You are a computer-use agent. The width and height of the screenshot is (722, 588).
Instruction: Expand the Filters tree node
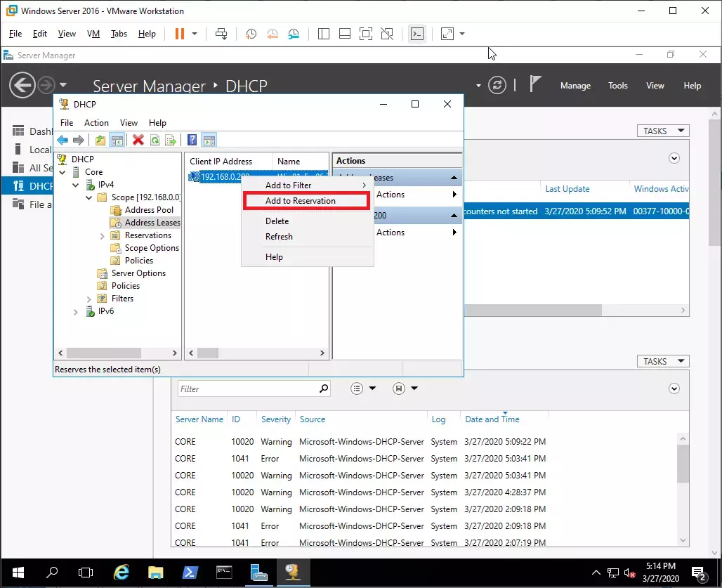(89, 299)
